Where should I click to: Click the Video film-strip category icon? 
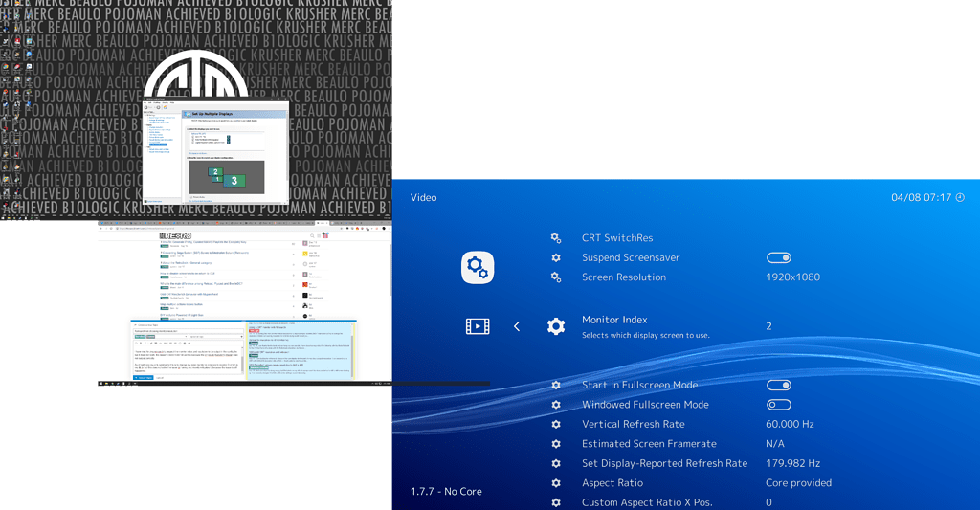click(x=478, y=326)
